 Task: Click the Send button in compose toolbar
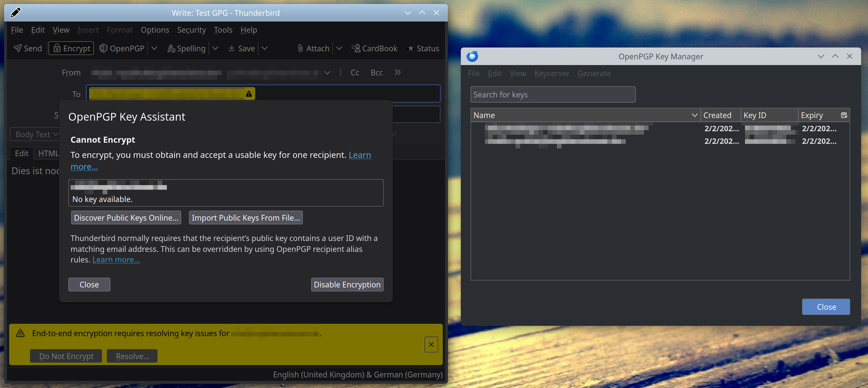28,48
